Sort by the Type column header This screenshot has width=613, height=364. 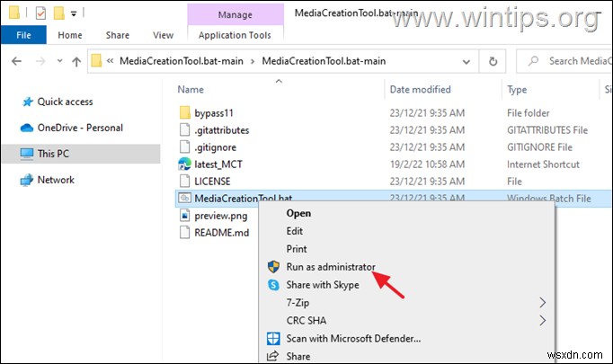(x=517, y=90)
